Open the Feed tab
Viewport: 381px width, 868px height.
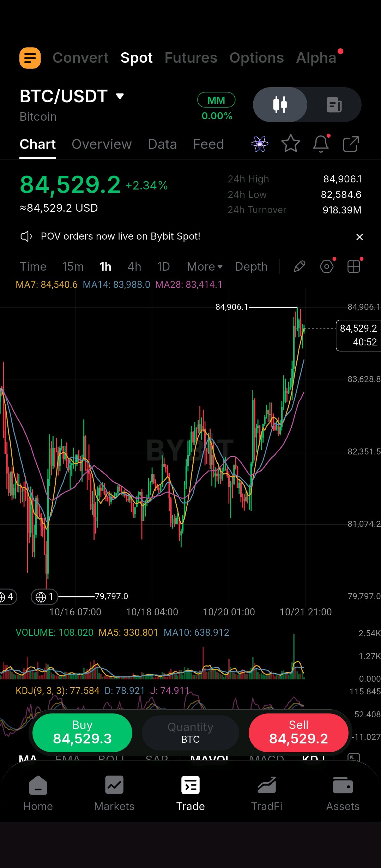click(x=208, y=144)
